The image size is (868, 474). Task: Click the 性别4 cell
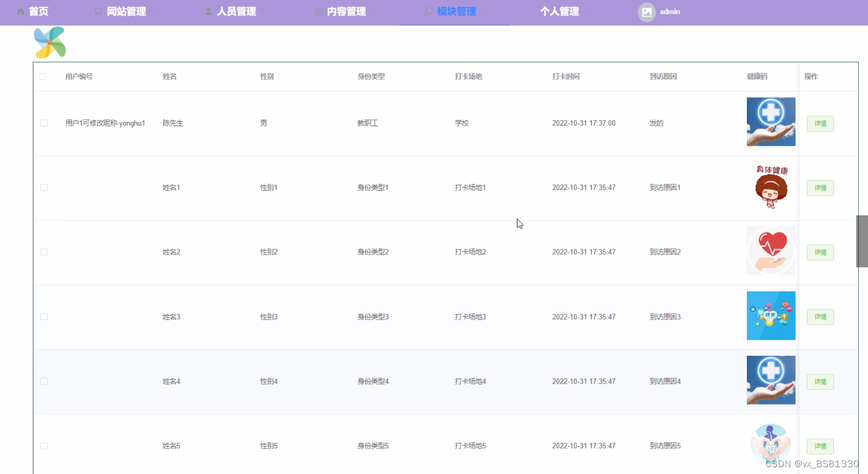click(x=269, y=382)
